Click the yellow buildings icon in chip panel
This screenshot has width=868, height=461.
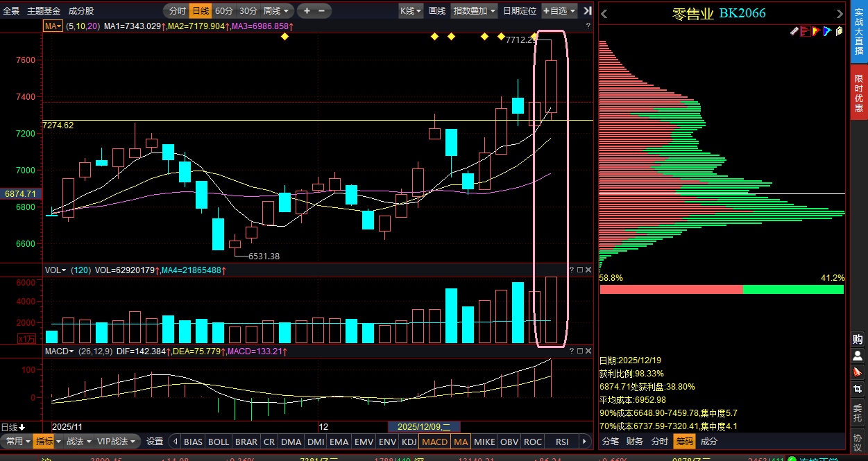(839, 31)
